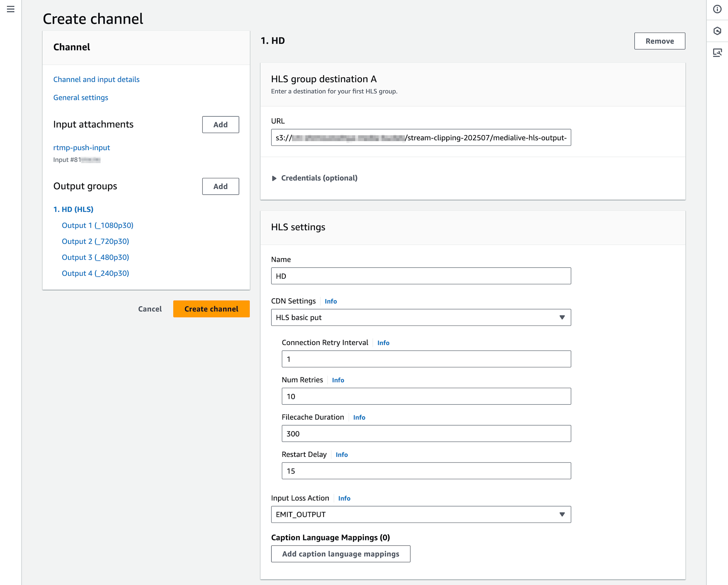Open Info for Input Loss Action
728x585 pixels.
(344, 498)
